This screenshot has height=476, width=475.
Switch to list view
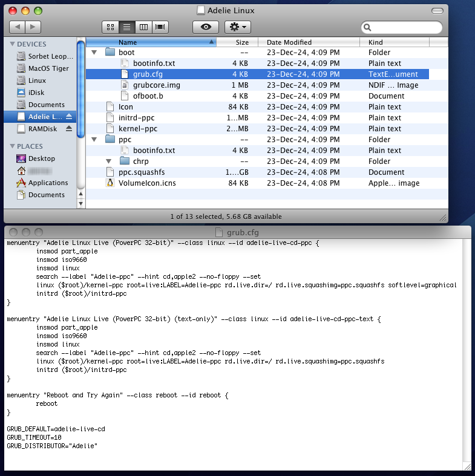click(127, 27)
